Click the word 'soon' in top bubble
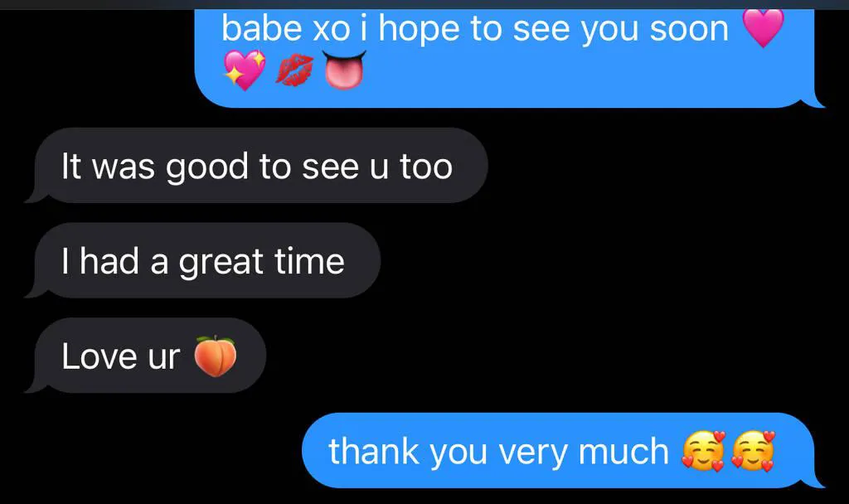Image resolution: width=849 pixels, height=504 pixels. click(689, 29)
